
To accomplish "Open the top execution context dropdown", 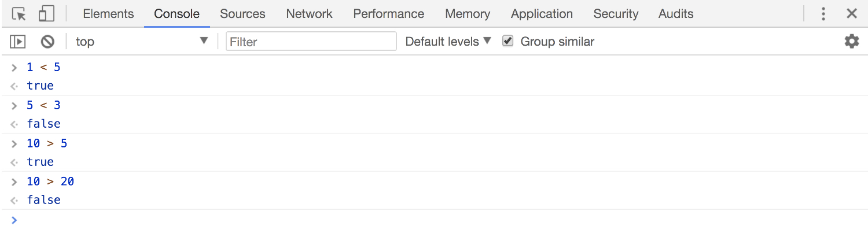I will [x=141, y=42].
